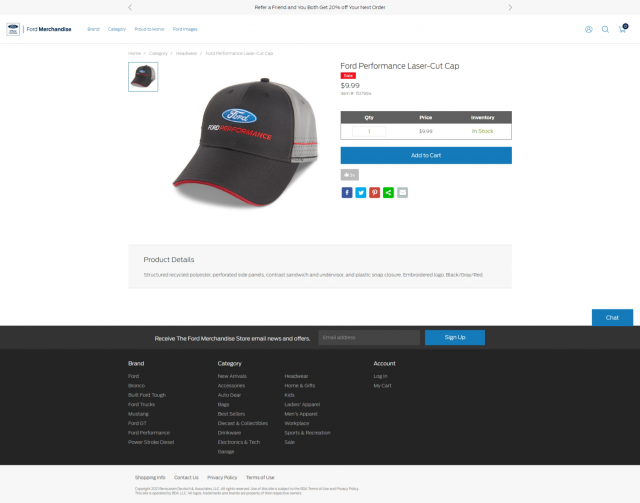Open Electronics & Tech footer link
This screenshot has width=640, height=503.
(239, 442)
